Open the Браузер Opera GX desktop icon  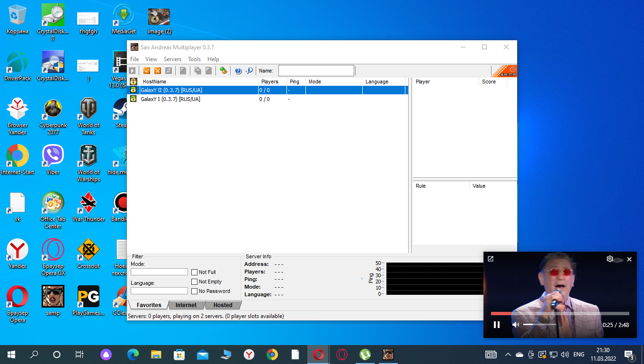(53, 257)
